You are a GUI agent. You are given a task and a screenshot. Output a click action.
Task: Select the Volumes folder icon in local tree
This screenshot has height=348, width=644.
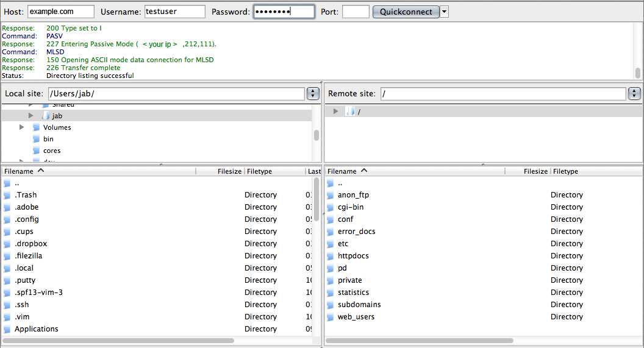coord(36,127)
